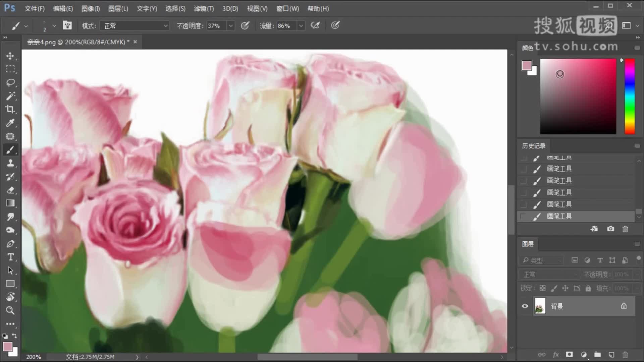Select the Magic Wand tool
The width and height of the screenshot is (644, 362).
click(10, 96)
